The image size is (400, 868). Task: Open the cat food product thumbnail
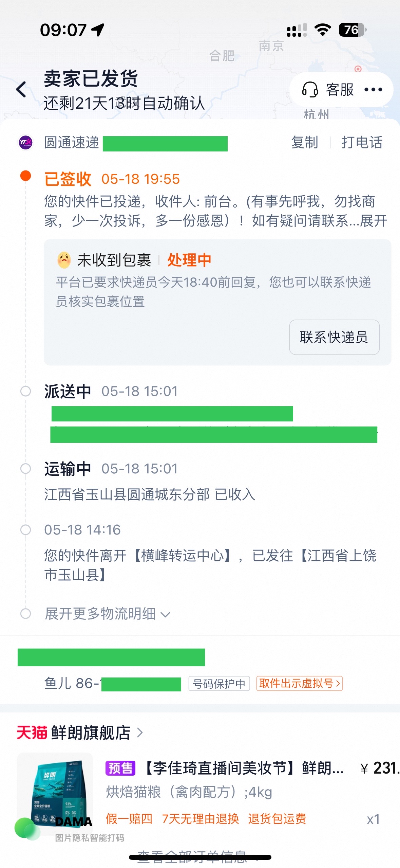click(55, 791)
